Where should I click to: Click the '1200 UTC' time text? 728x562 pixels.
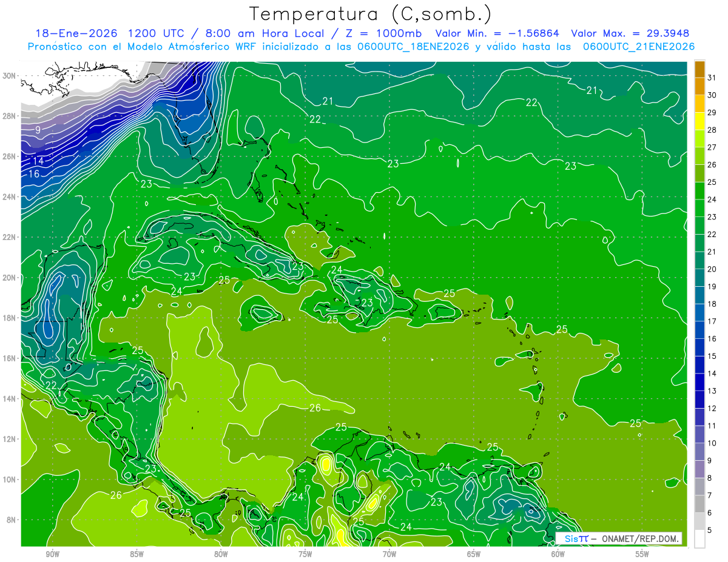[157, 33]
